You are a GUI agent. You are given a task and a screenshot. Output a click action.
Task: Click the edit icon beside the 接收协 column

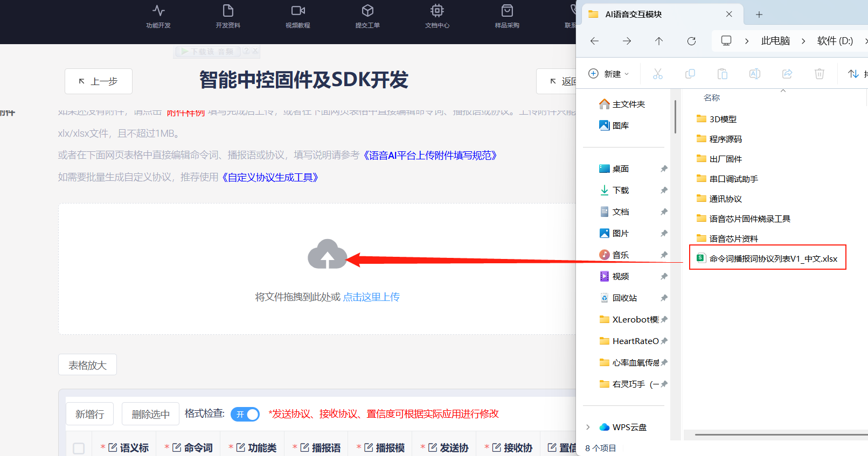[x=497, y=447]
